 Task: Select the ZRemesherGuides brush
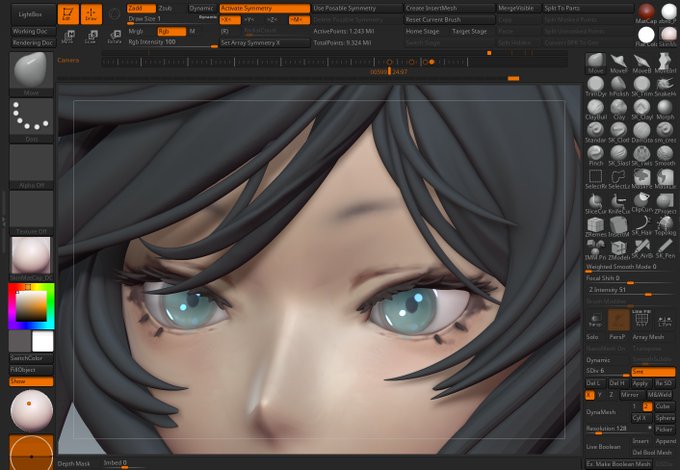[x=595, y=227]
